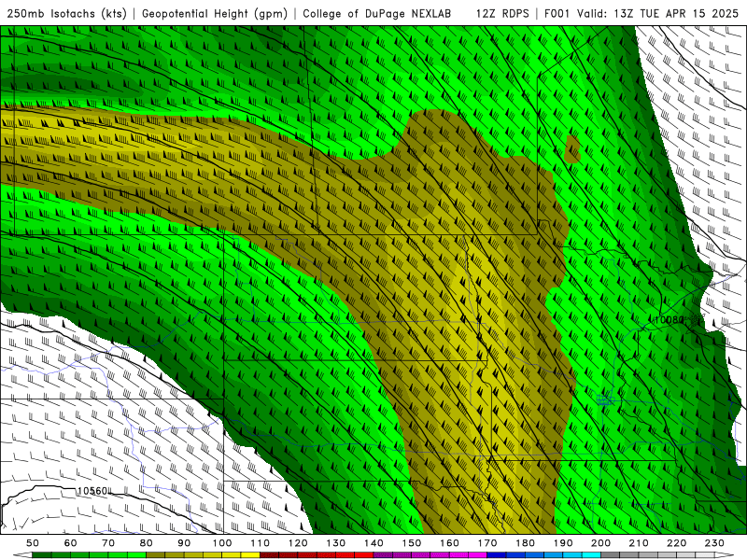Click the 60 knot legend label
Image resolution: width=747 pixels, height=560 pixels.
pos(70,543)
